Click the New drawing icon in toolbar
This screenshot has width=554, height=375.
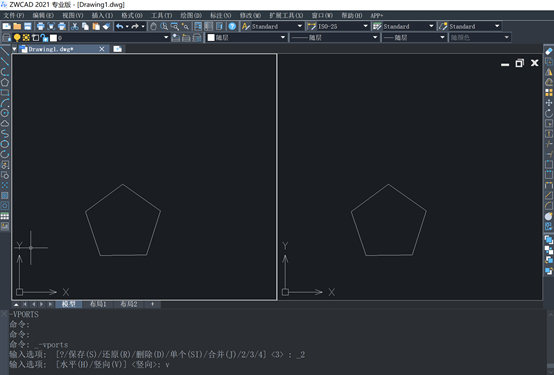[x=6, y=26]
